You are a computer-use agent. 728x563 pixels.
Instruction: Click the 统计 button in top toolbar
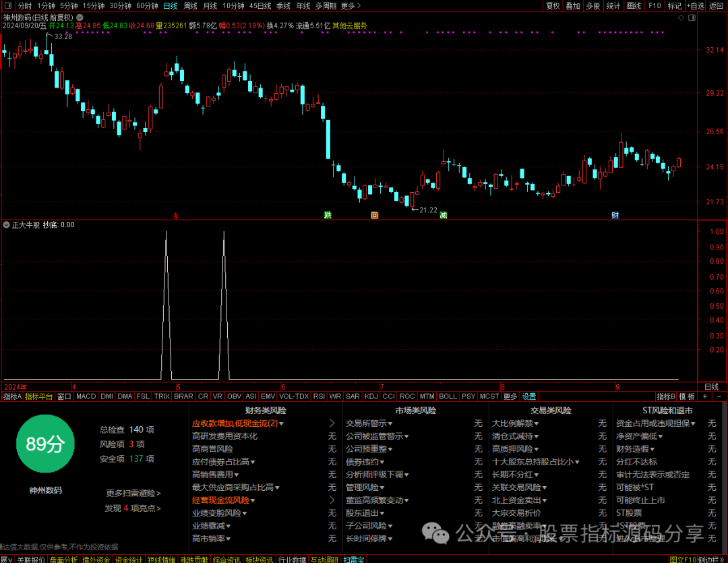613,5
